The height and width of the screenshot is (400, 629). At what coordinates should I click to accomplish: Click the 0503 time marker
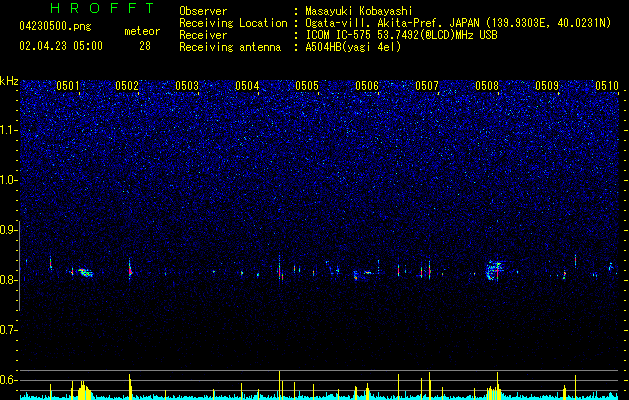tap(187, 85)
